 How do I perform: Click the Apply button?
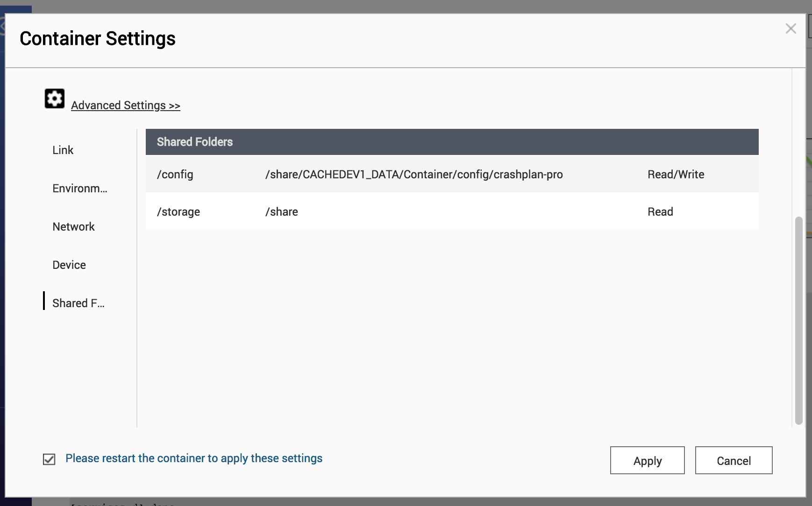point(648,460)
